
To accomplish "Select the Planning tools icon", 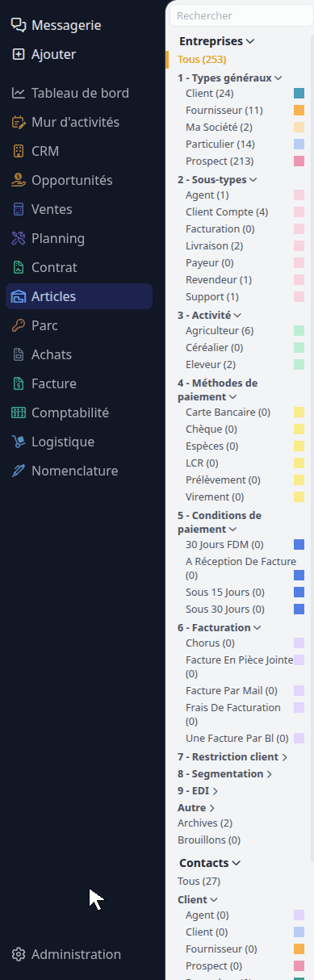I will coord(19,238).
